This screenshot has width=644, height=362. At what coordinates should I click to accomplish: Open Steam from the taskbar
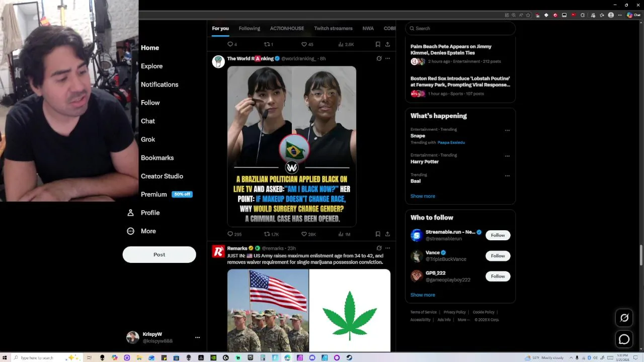pyautogui.click(x=349, y=358)
